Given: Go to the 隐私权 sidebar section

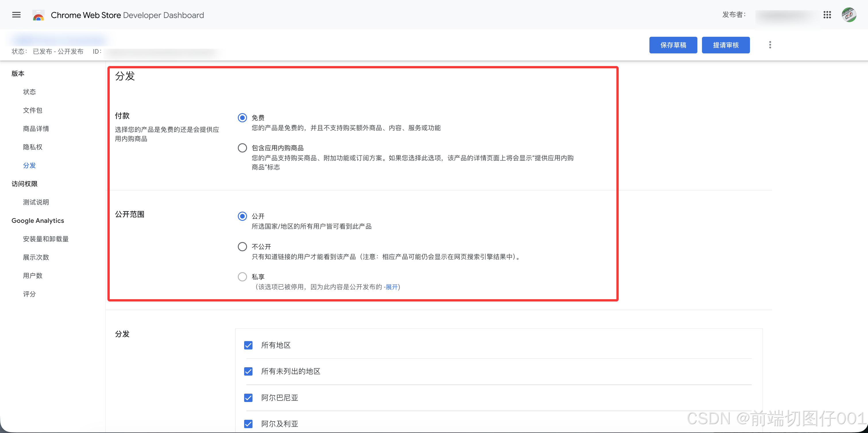Looking at the screenshot, I should pyautogui.click(x=33, y=147).
